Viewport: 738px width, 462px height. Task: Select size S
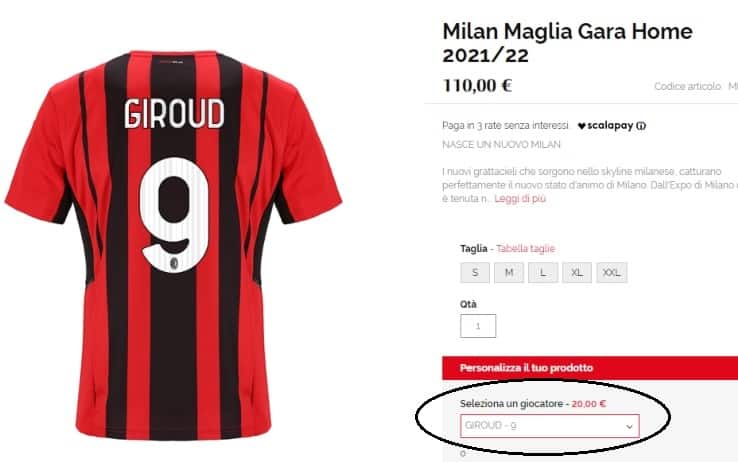(475, 273)
